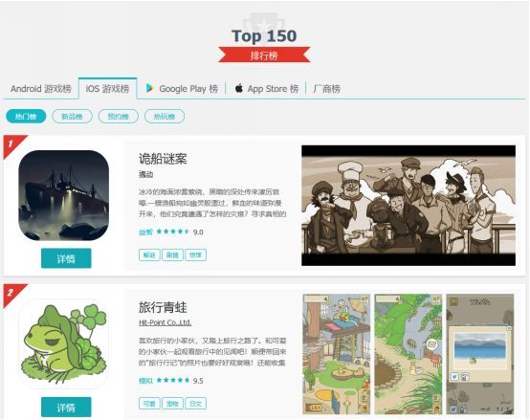Switch to the Android 游戏榜 tab
The width and height of the screenshot is (530, 420).
pyautogui.click(x=41, y=89)
